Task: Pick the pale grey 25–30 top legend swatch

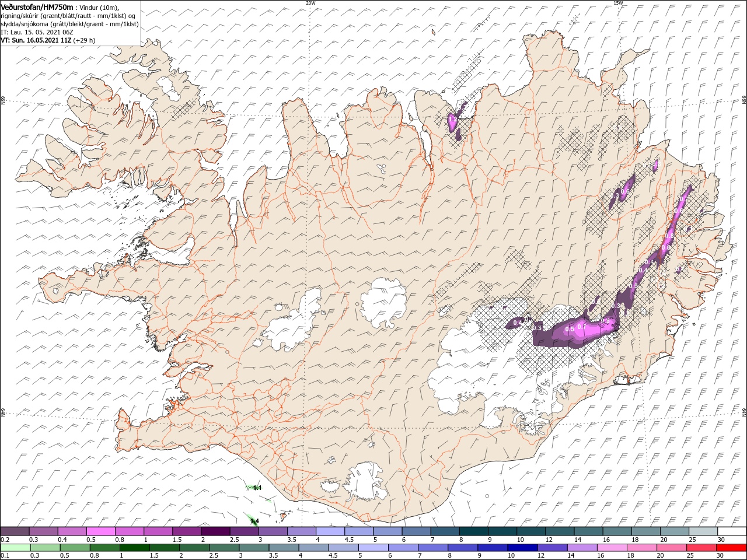Action: [703, 531]
